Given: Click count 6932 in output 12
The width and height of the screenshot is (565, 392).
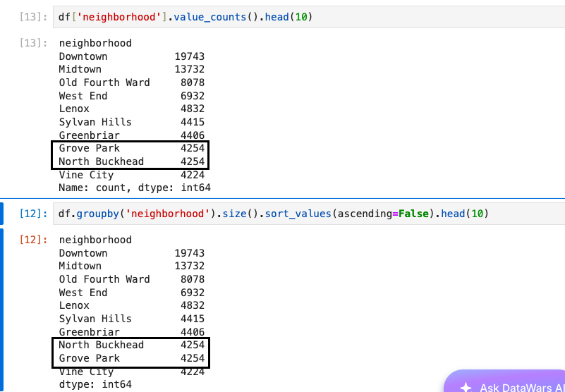Looking at the screenshot, I should click(x=193, y=293).
